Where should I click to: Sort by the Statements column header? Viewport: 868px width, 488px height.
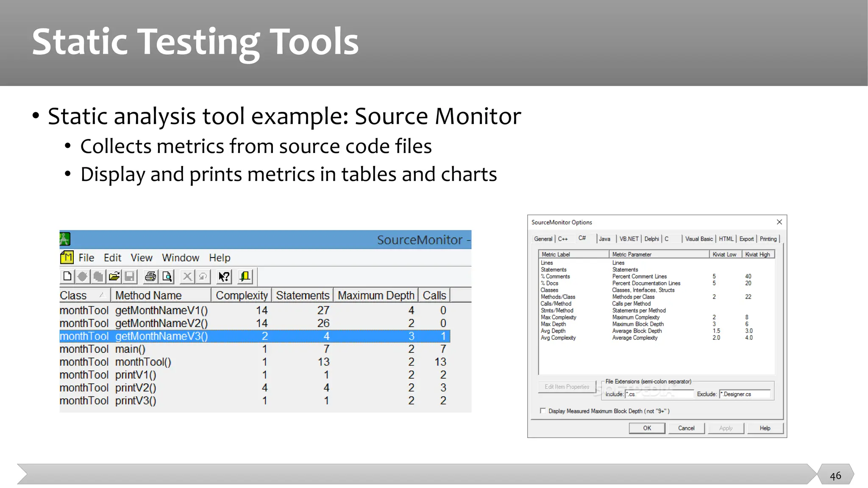coord(303,295)
